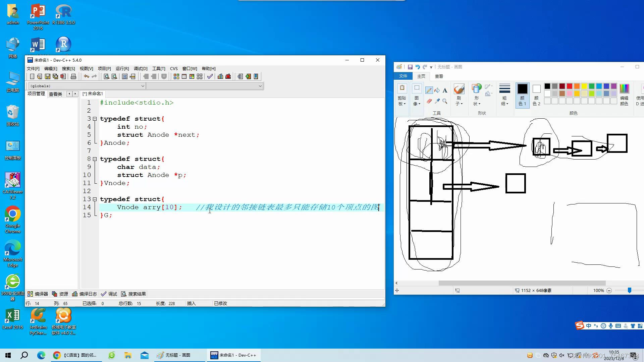Select the New file icon
Screen dimensions: 644x362
click(x=32, y=76)
